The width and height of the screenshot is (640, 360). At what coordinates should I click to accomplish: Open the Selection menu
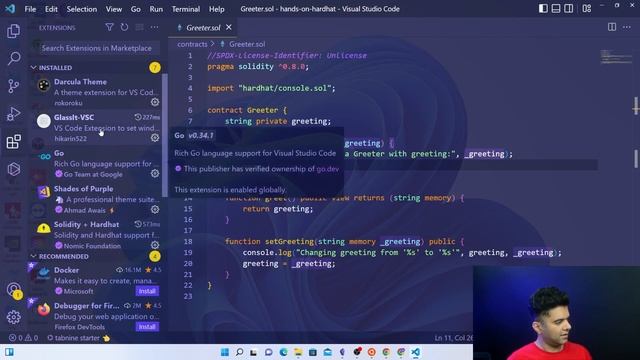[82, 9]
